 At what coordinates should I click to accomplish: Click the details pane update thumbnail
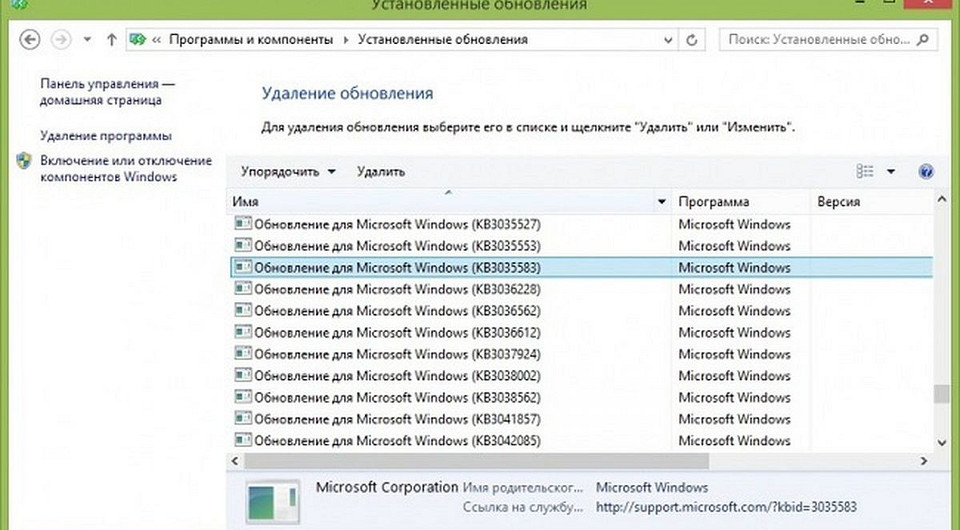(x=273, y=502)
